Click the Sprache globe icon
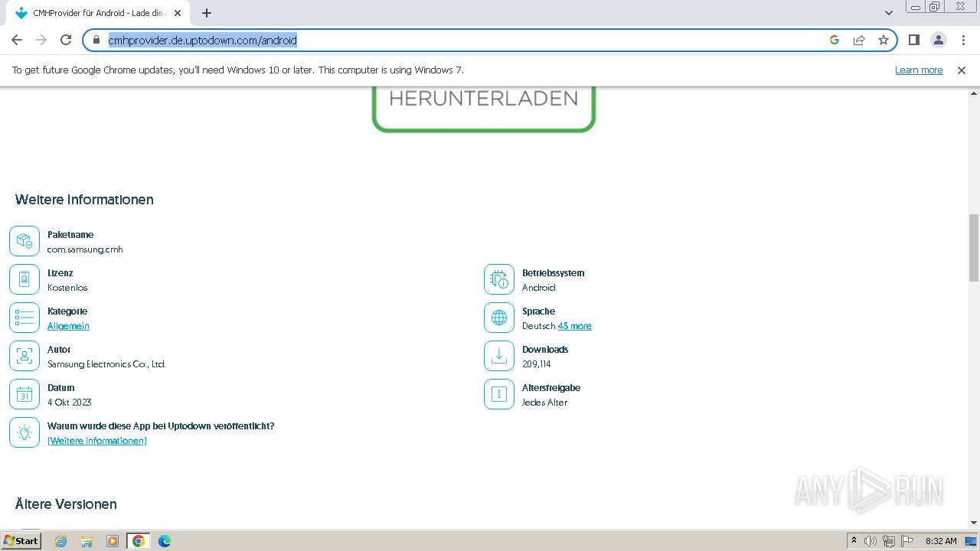Screen dimensions: 980x551 pos(499,318)
